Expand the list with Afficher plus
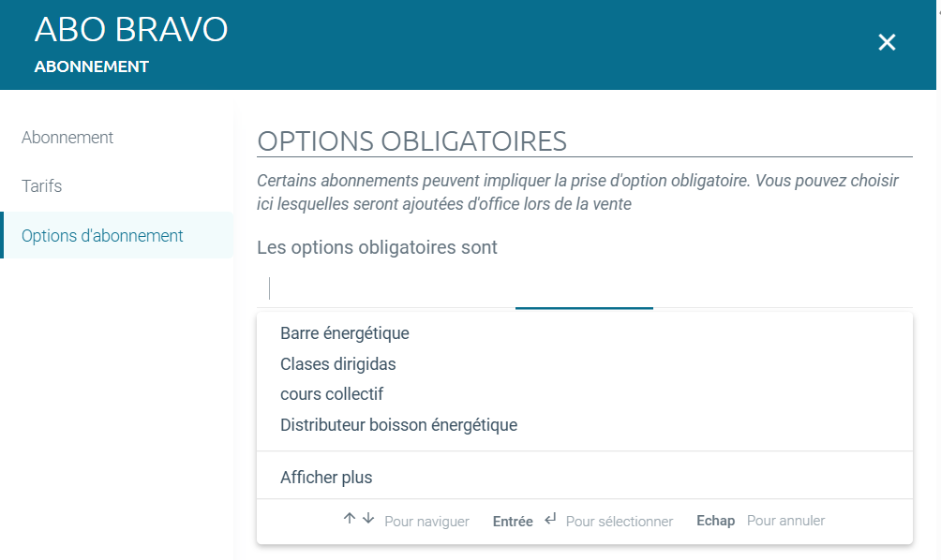941x560 pixels. 326,478
